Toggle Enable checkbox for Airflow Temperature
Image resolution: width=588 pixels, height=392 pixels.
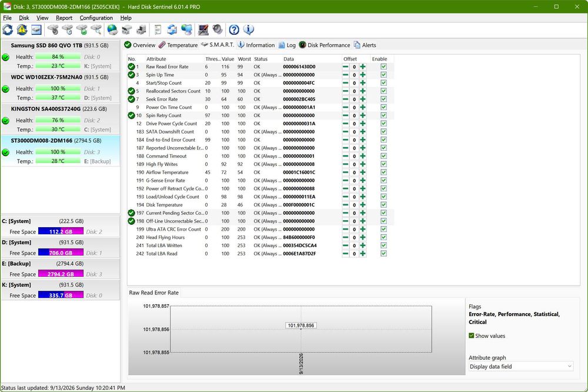383,172
